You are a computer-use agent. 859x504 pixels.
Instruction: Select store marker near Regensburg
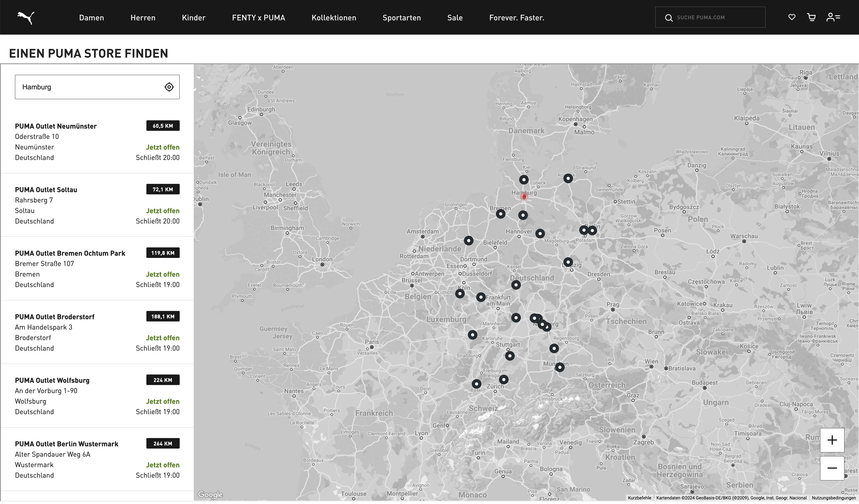(x=554, y=348)
